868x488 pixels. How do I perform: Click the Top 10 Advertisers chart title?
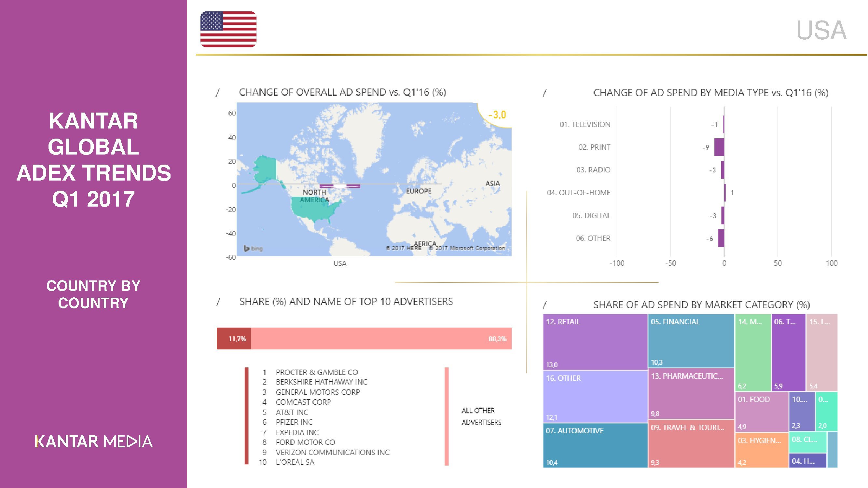tap(346, 302)
